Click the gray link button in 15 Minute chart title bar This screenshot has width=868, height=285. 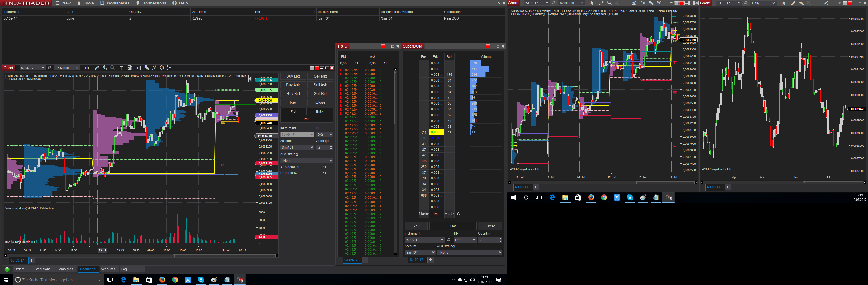[312, 68]
